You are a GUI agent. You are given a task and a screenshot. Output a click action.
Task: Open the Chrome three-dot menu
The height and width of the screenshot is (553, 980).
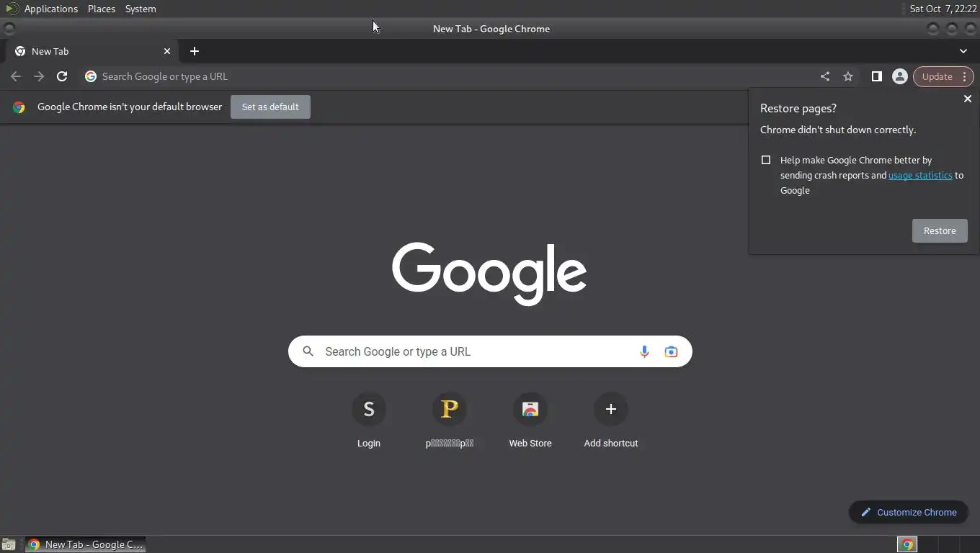965,76
